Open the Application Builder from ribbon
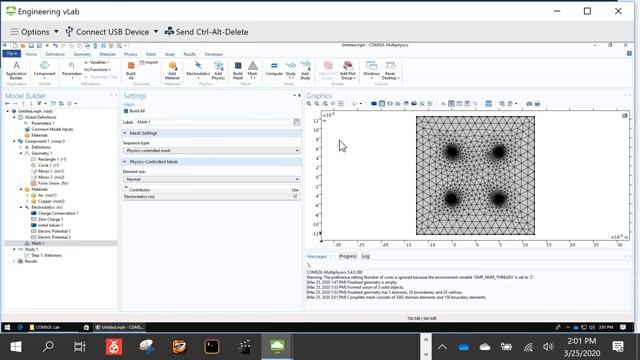This screenshot has width=640, height=360. pos(16,70)
